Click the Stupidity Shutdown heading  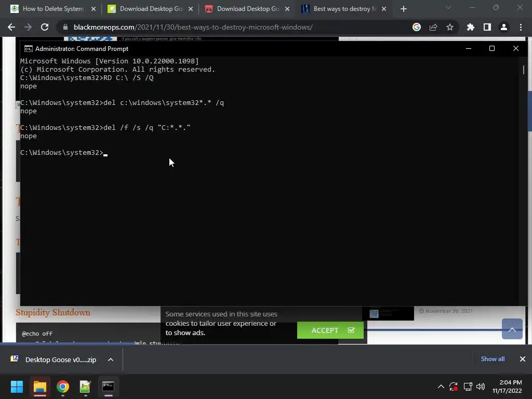[x=53, y=312]
